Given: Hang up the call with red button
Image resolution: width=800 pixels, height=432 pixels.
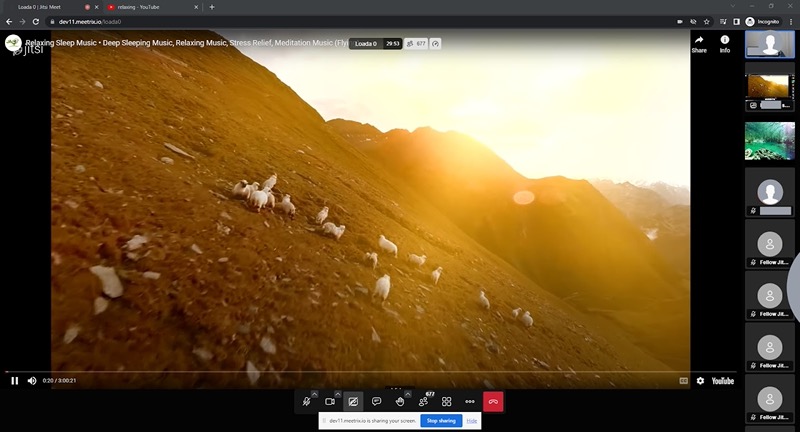Looking at the screenshot, I should [494, 401].
